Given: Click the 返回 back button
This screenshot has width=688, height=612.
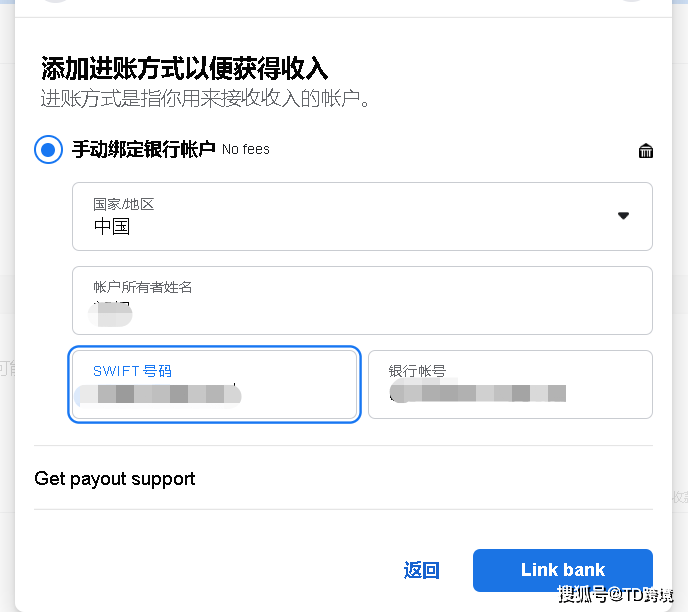Looking at the screenshot, I should 421,570.
